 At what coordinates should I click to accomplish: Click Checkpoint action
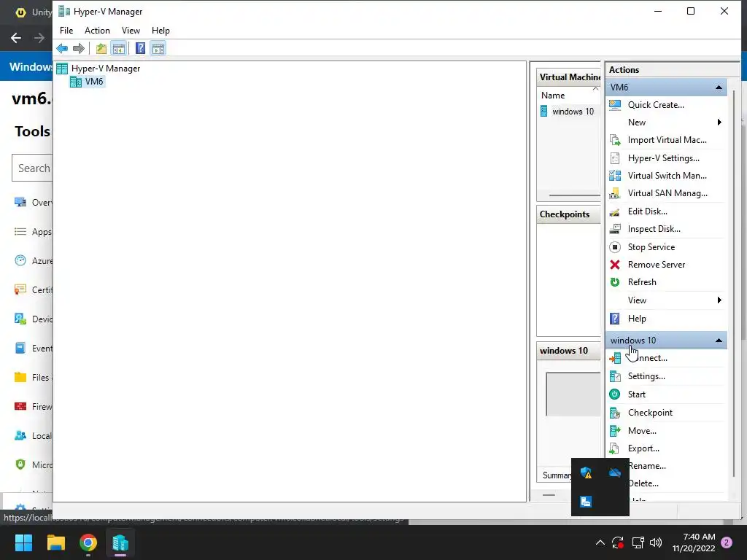[650, 413]
